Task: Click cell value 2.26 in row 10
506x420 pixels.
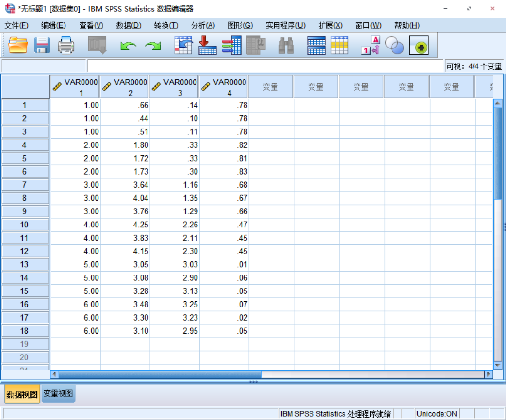Action: pyautogui.click(x=175, y=225)
